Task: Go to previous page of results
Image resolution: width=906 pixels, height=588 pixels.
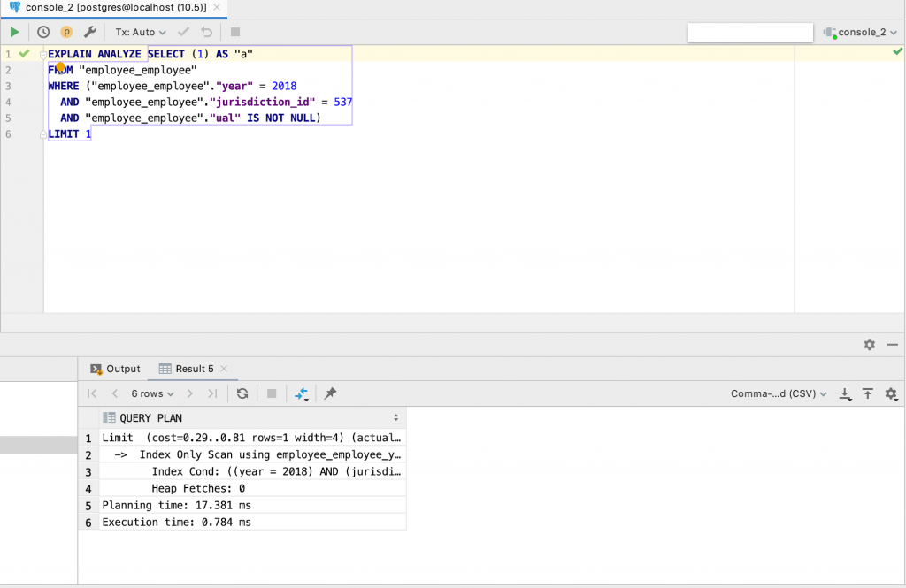Action: (114, 394)
